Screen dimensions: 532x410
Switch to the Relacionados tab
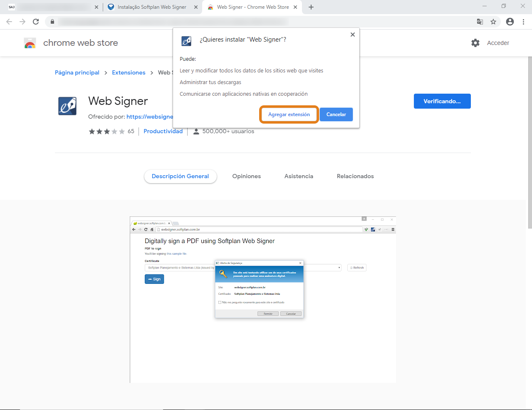(x=355, y=176)
